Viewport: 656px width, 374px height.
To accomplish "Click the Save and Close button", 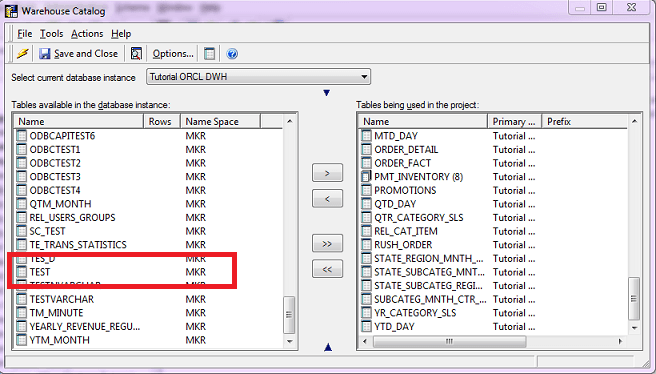I will click(79, 54).
